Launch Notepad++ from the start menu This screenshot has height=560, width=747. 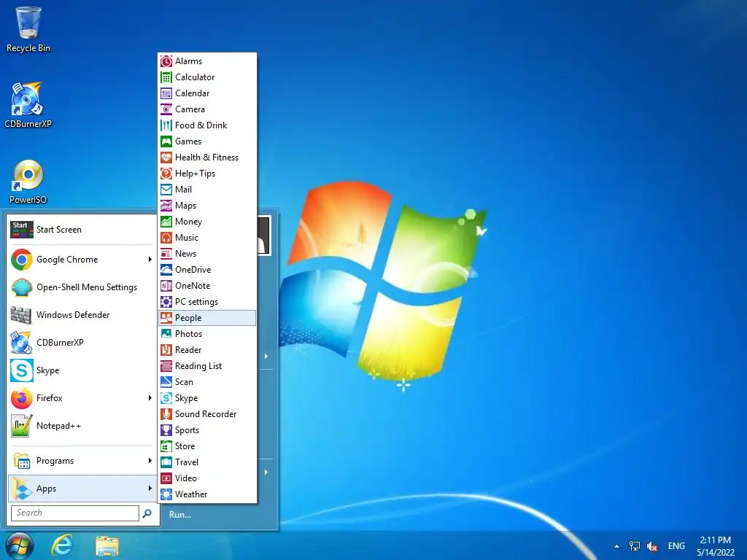(82, 426)
